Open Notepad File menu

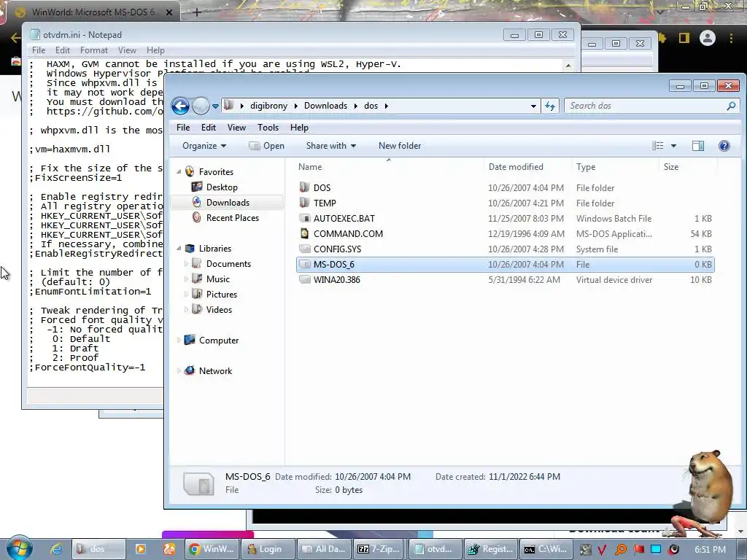point(39,50)
